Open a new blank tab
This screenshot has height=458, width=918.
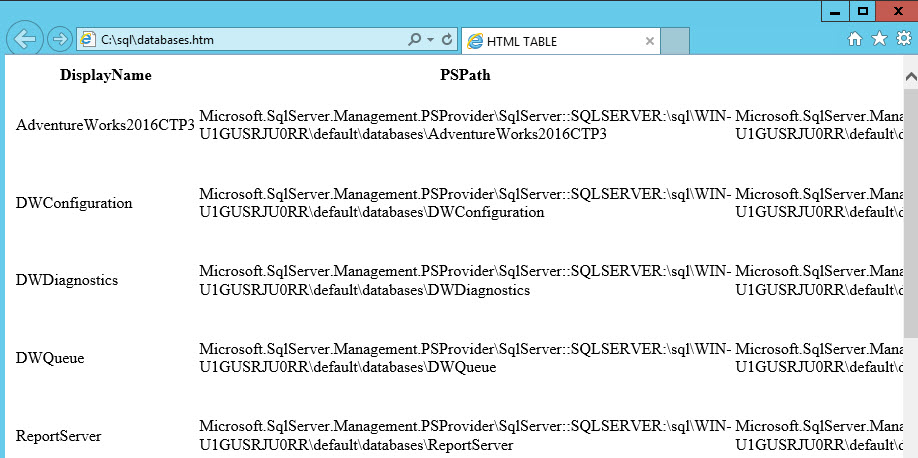675,42
